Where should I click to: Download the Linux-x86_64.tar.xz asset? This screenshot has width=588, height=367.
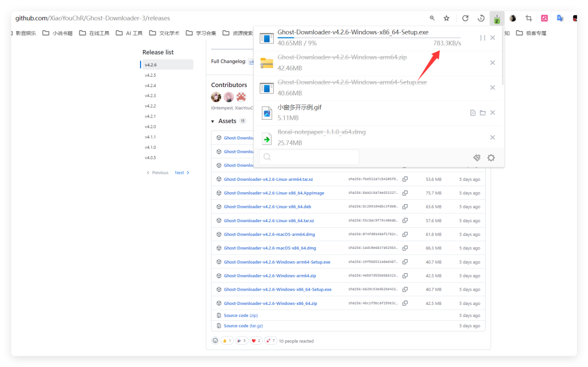coord(269,221)
